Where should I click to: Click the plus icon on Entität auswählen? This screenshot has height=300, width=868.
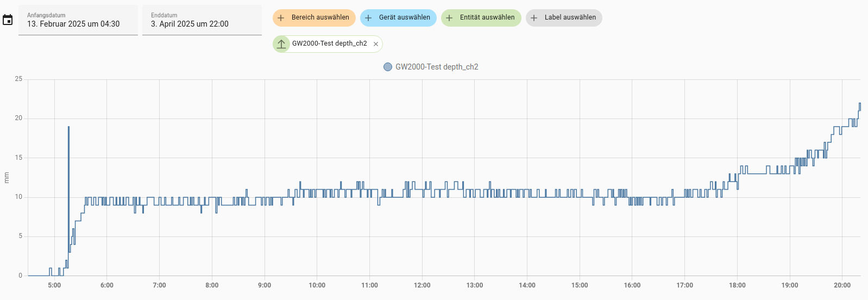[449, 18]
